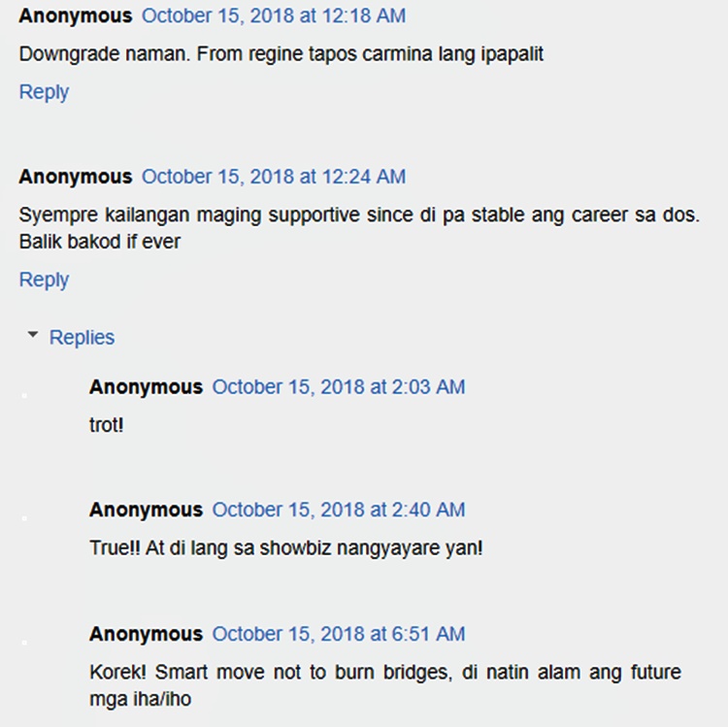Viewport: 728px width, 727px height.
Task: Click the Replies label link
Action: 82,338
